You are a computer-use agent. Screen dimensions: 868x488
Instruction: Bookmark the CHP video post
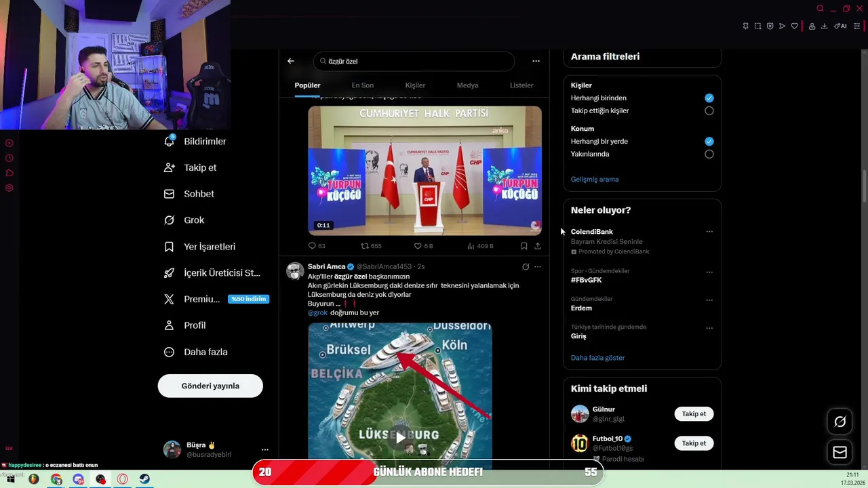524,246
